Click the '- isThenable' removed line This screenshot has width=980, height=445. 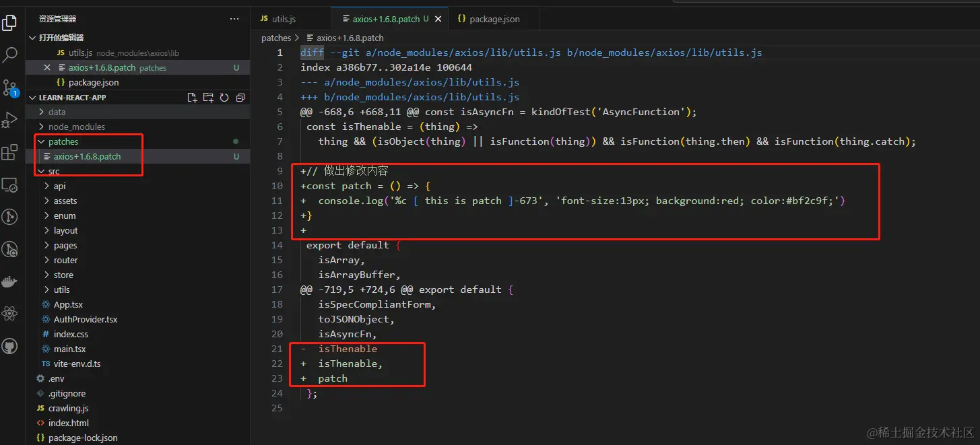point(339,349)
